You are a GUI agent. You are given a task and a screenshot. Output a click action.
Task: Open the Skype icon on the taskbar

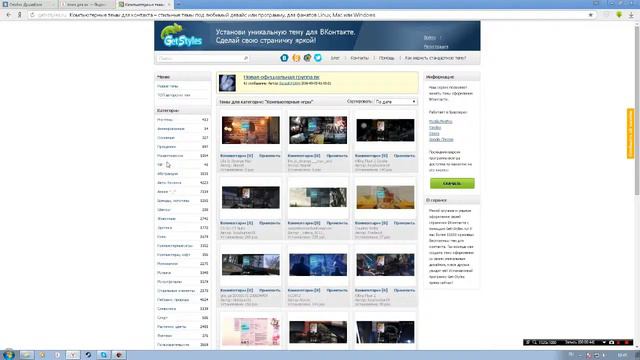tap(103, 355)
